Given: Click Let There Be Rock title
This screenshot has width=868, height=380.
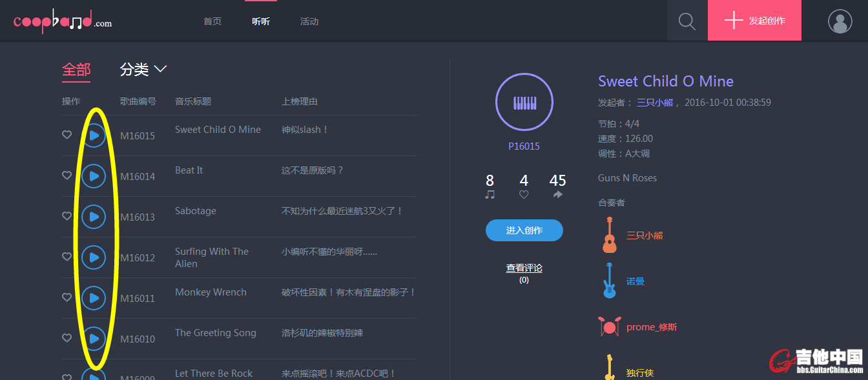Looking at the screenshot, I should (x=214, y=374).
